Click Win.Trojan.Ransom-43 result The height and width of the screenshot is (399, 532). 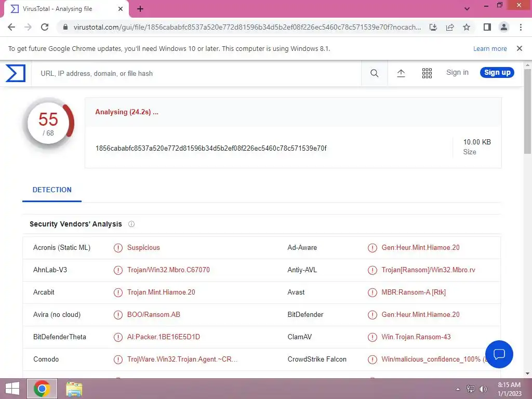point(416,337)
